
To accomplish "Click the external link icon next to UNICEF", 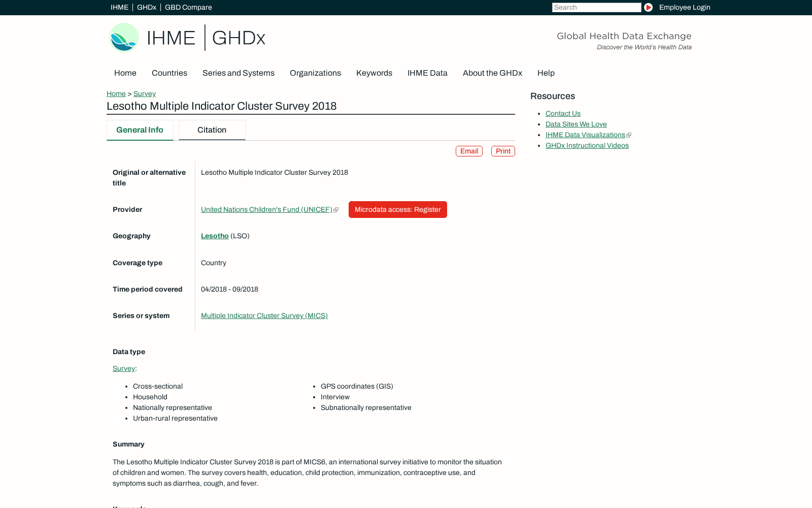I will 336,210.
